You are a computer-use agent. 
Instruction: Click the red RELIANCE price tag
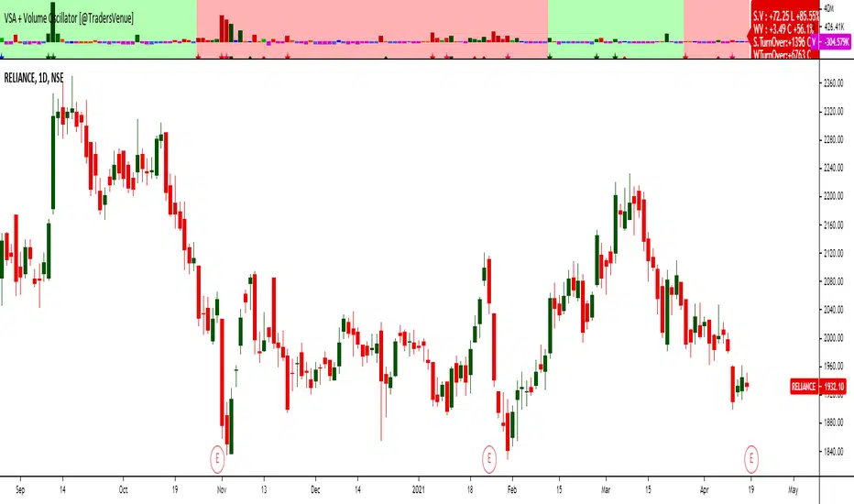pos(804,387)
